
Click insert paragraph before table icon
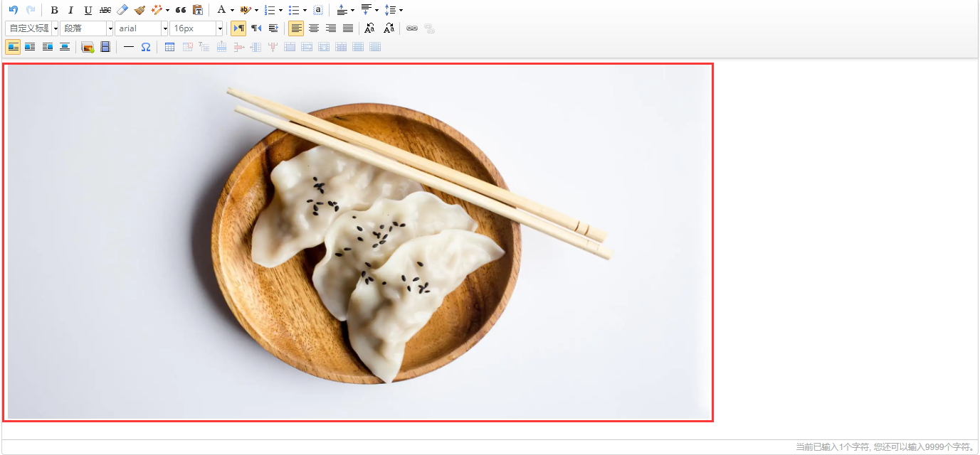coord(204,47)
